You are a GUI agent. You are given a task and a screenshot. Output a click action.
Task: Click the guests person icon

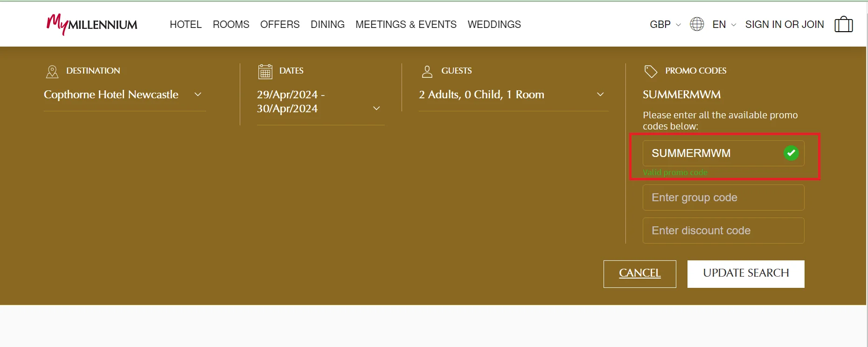[x=427, y=71]
